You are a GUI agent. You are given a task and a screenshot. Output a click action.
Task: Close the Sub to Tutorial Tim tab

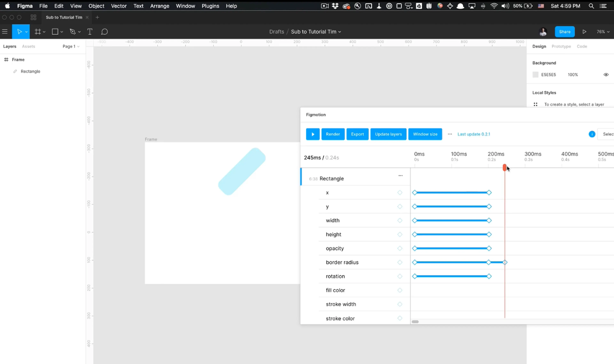point(87,17)
